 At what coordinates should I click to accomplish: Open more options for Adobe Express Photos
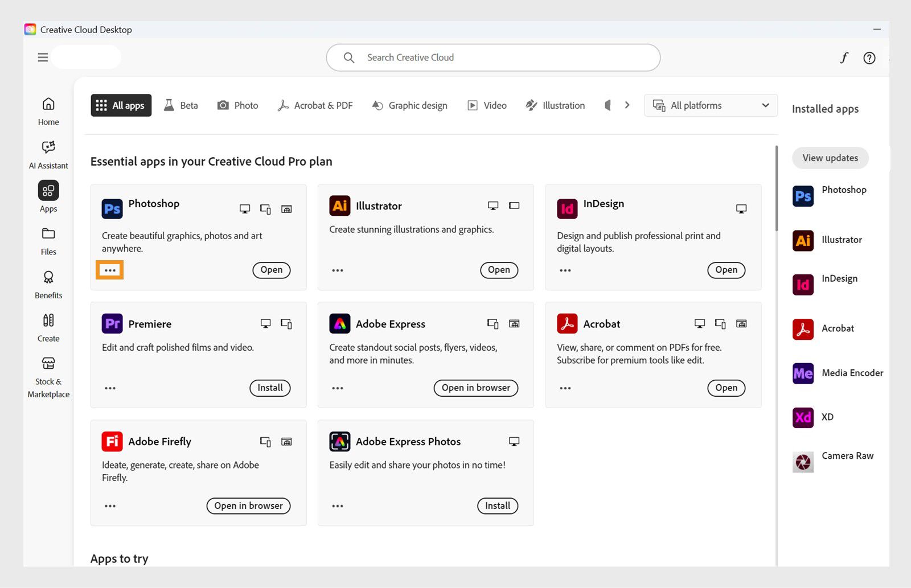[338, 506]
